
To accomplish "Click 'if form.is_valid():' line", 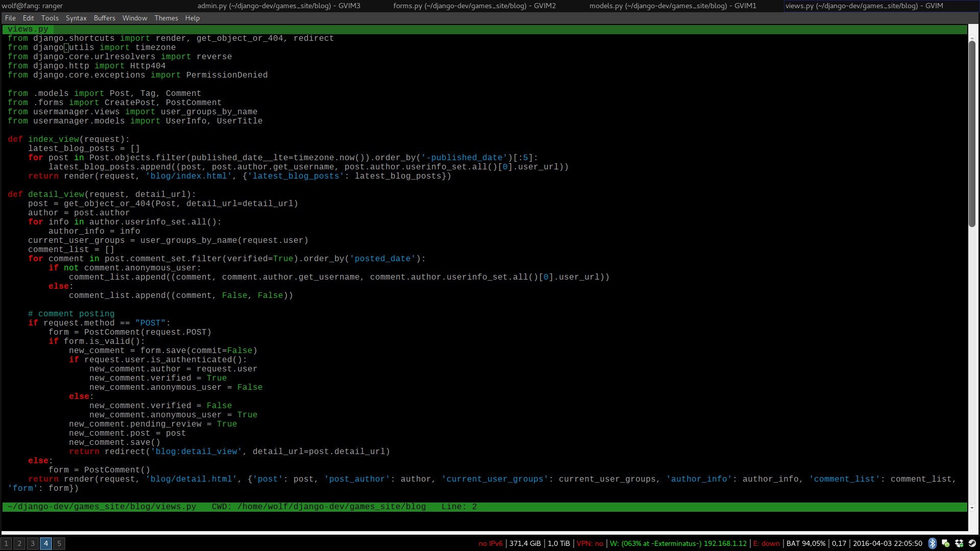I will (x=96, y=341).
